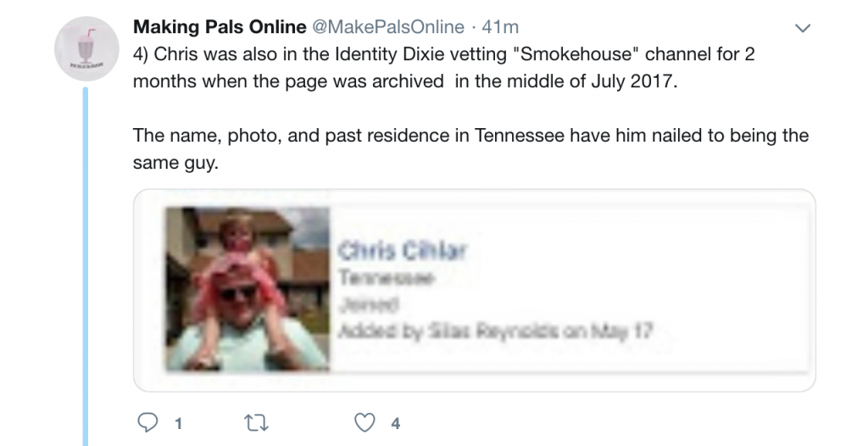Open the attached screenshot image card

[x=475, y=290]
